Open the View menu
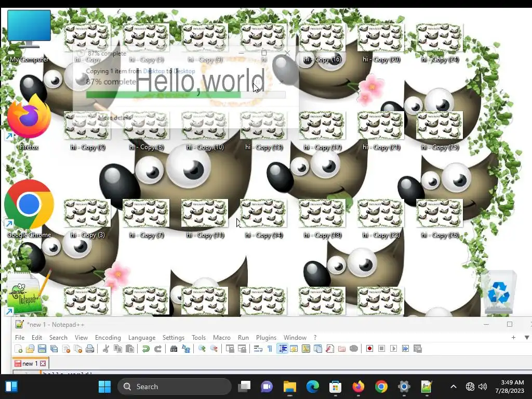The image size is (532, 399). click(x=81, y=338)
